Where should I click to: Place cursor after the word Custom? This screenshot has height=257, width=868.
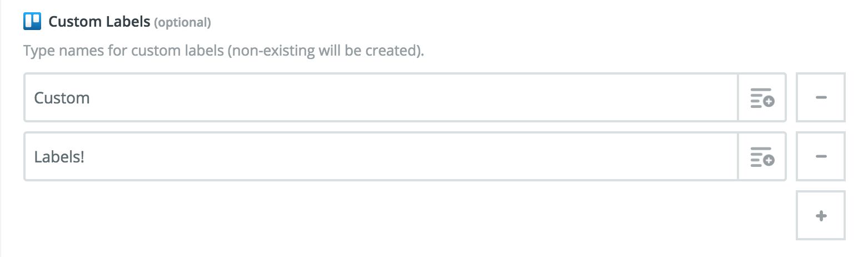[91, 98]
